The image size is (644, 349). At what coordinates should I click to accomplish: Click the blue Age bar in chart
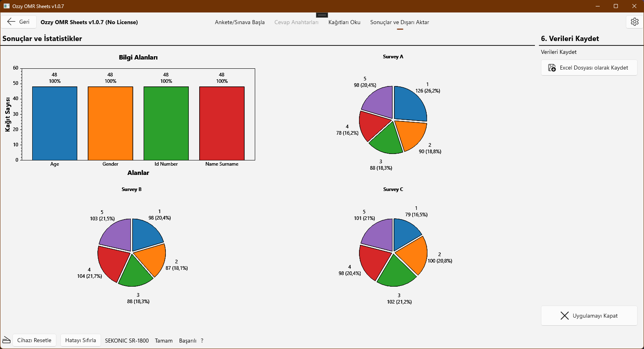point(55,123)
